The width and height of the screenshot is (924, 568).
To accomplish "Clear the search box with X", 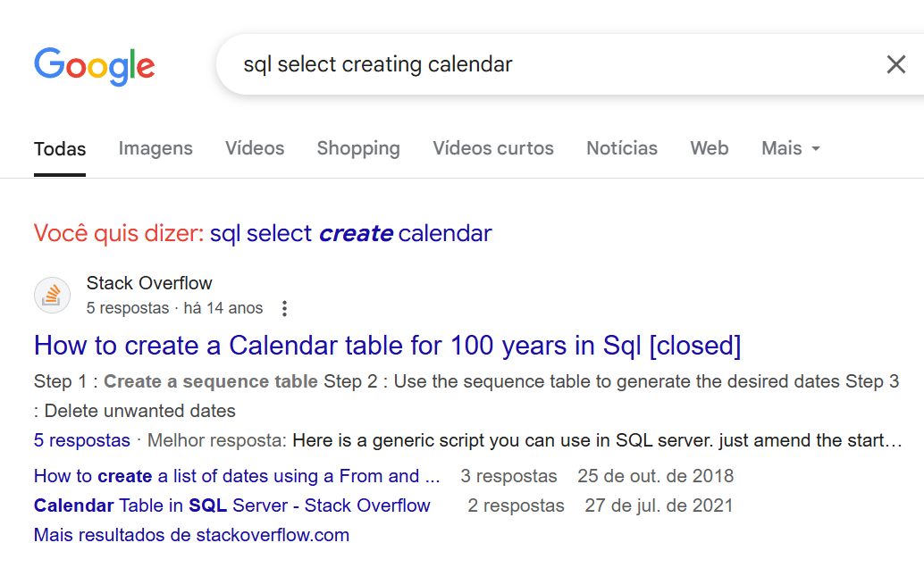I will (x=895, y=64).
